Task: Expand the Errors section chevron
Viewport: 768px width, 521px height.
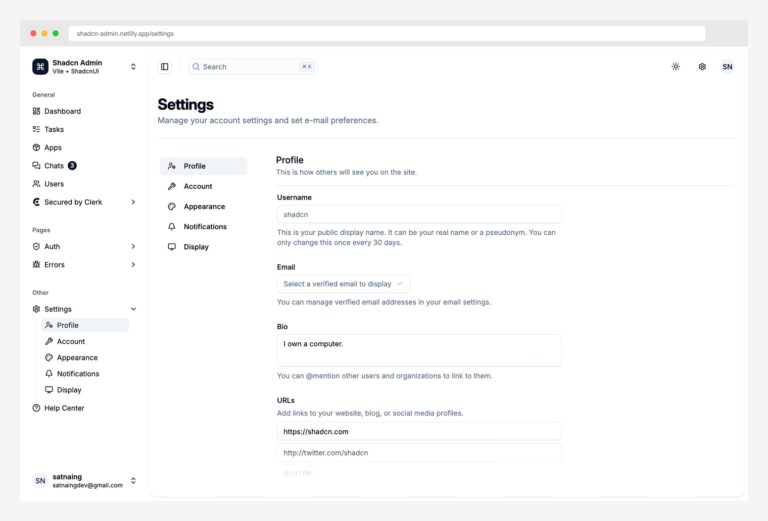Action: pos(133,264)
